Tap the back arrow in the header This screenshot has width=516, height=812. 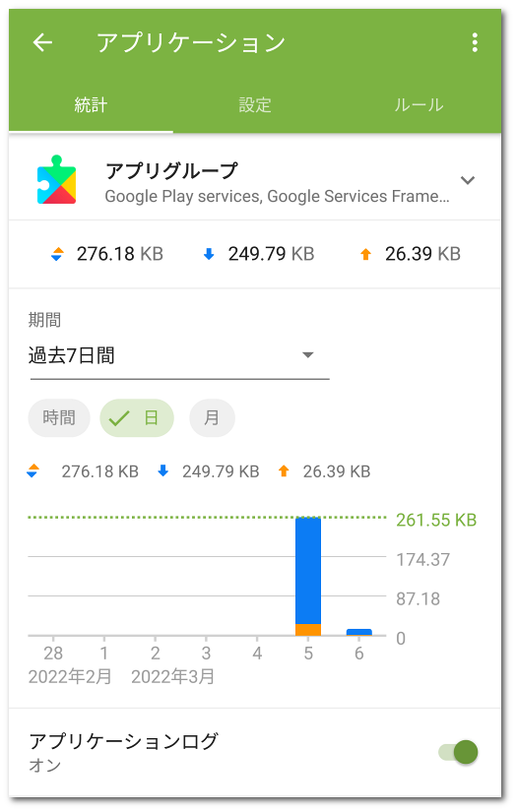[42, 42]
